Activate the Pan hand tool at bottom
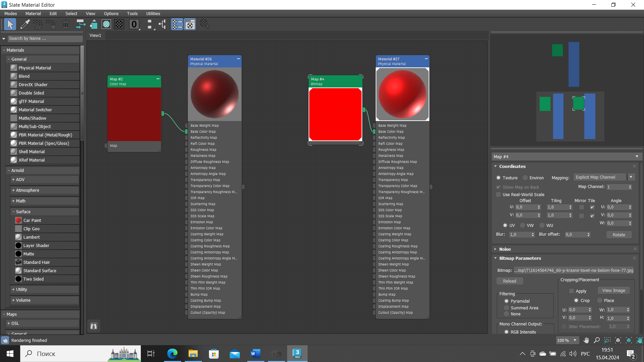This screenshot has width=644, height=362. coord(586,340)
